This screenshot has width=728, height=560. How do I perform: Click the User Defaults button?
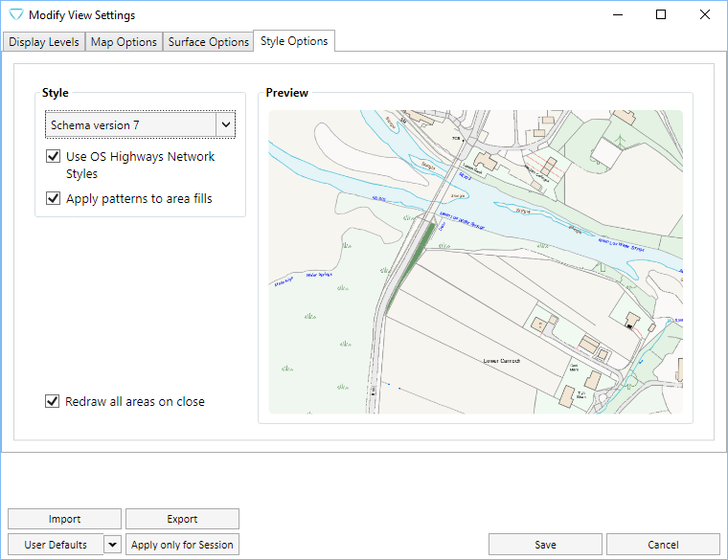pos(56,545)
